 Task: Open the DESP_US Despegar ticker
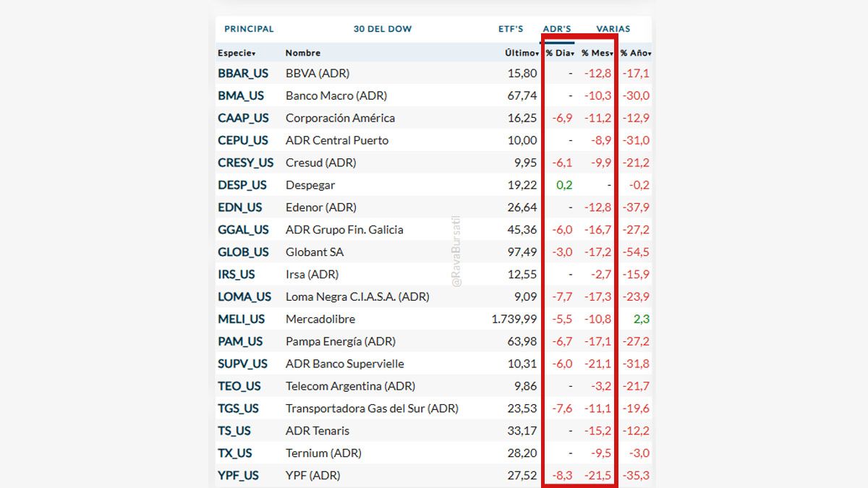[242, 185]
